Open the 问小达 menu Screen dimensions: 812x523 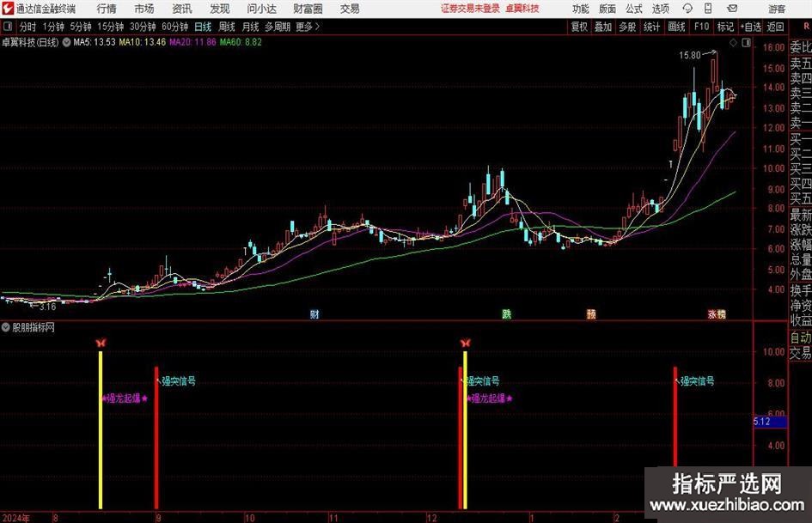(x=261, y=9)
